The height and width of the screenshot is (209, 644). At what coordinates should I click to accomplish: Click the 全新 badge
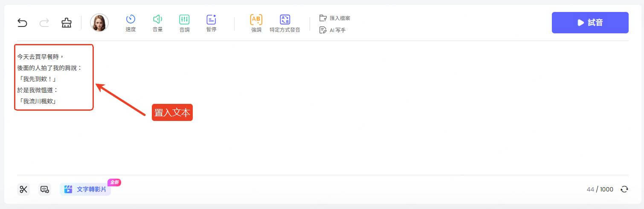[114, 182]
